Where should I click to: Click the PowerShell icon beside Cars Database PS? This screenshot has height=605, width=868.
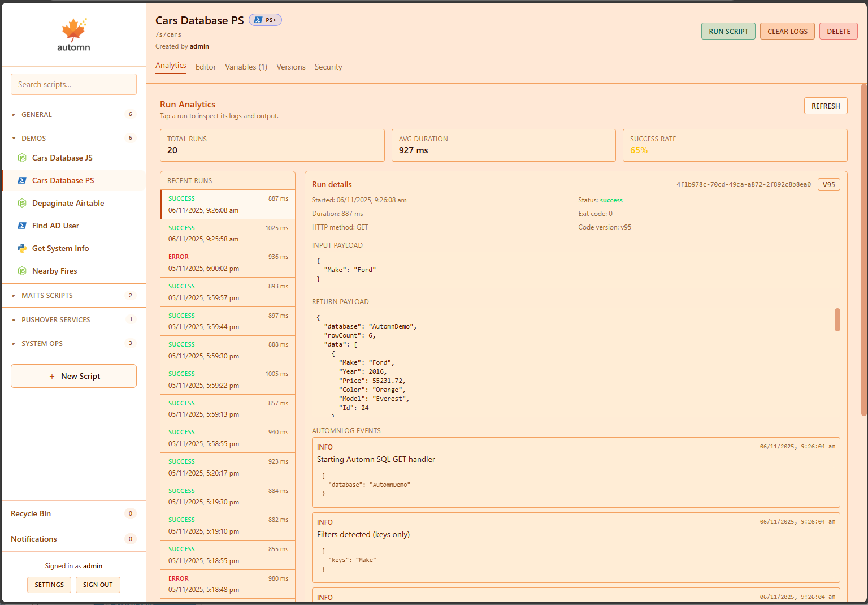[22, 180]
